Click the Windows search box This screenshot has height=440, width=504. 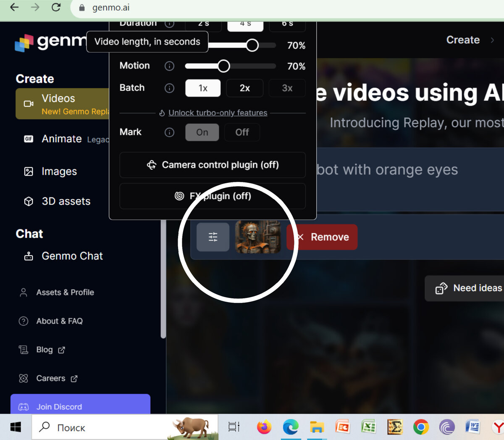pyautogui.click(x=125, y=427)
